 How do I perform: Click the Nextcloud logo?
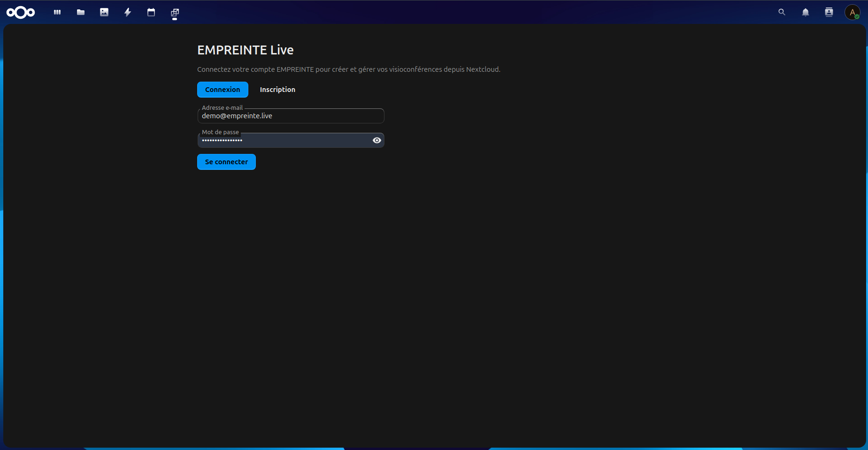pos(21,12)
